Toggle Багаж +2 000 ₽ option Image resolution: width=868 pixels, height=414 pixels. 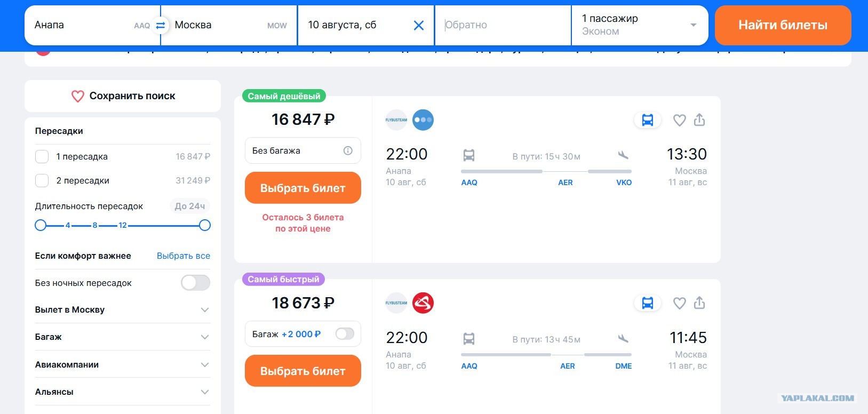tap(345, 334)
